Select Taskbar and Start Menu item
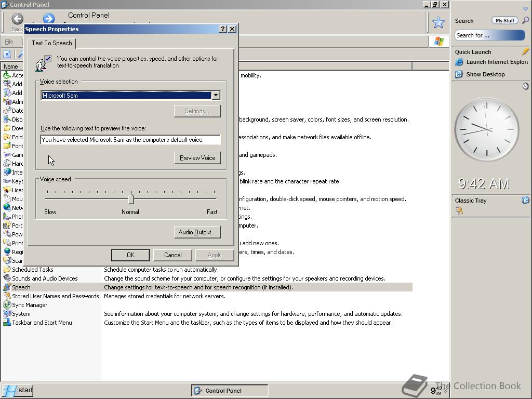 42,322
